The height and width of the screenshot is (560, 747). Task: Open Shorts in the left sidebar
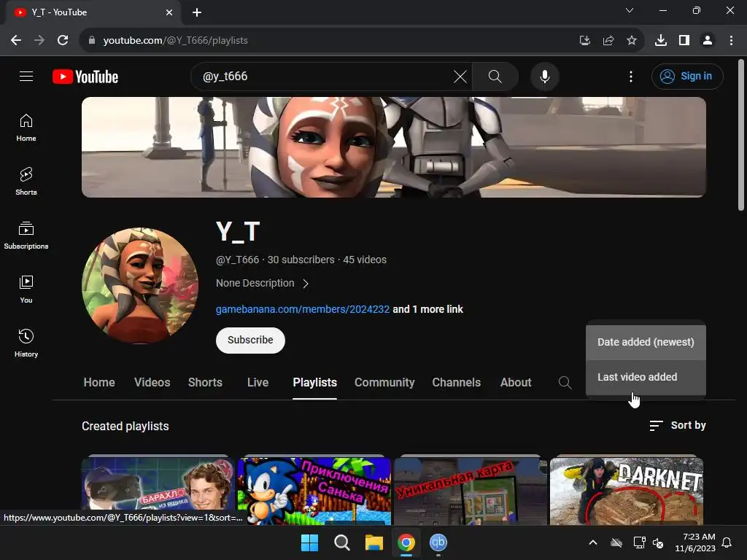tap(26, 182)
